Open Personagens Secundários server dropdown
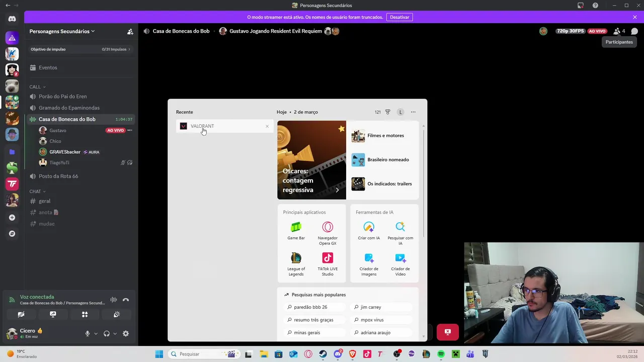Screen dimensions: 644x362 [x=62, y=31]
